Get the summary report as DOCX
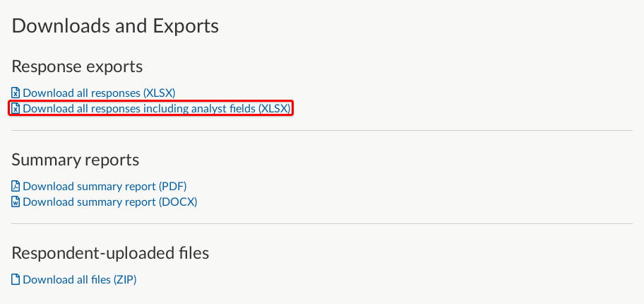 tap(110, 202)
